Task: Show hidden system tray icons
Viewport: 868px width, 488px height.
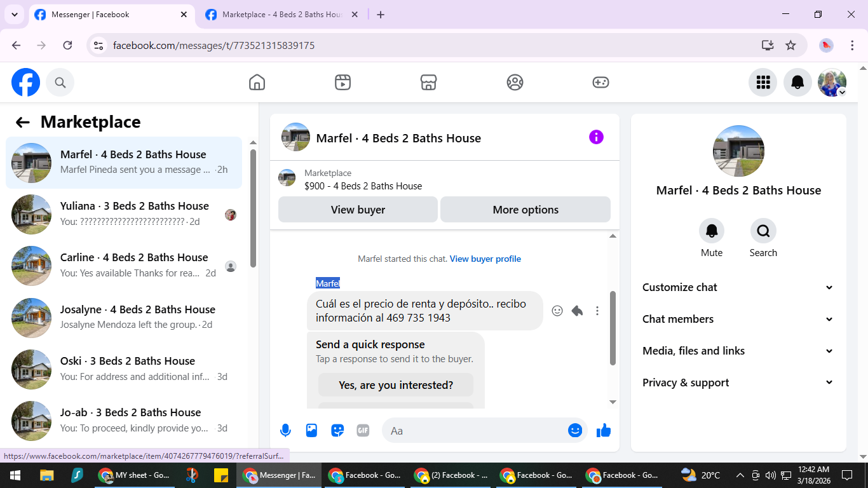Action: (740, 475)
